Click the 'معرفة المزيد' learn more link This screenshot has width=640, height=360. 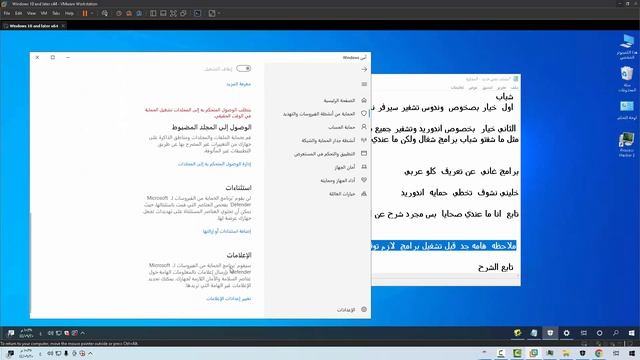[x=239, y=84]
